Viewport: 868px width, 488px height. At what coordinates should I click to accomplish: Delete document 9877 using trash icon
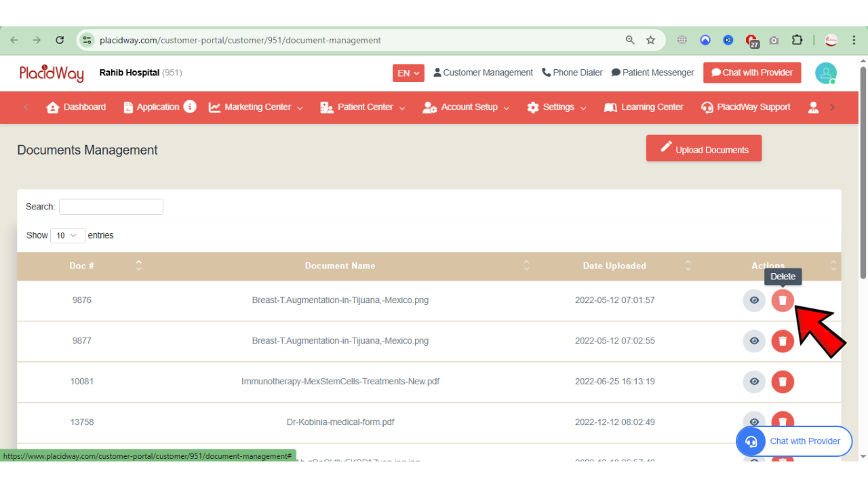click(782, 341)
